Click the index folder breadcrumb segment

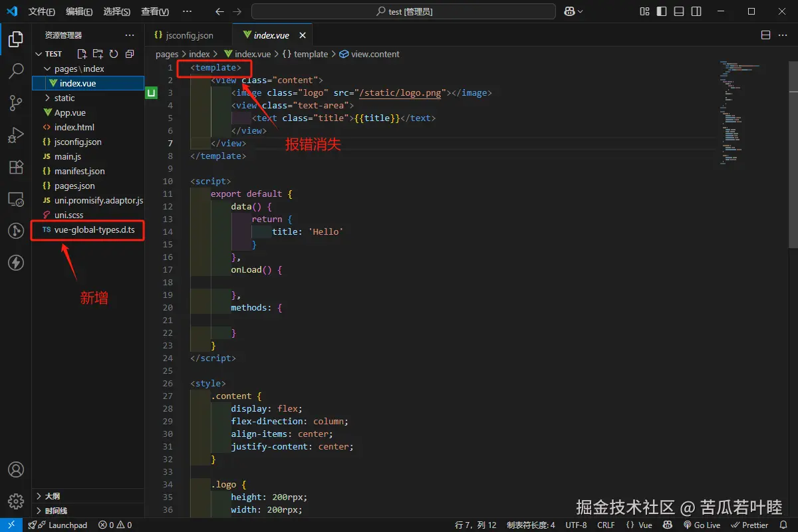click(x=199, y=54)
